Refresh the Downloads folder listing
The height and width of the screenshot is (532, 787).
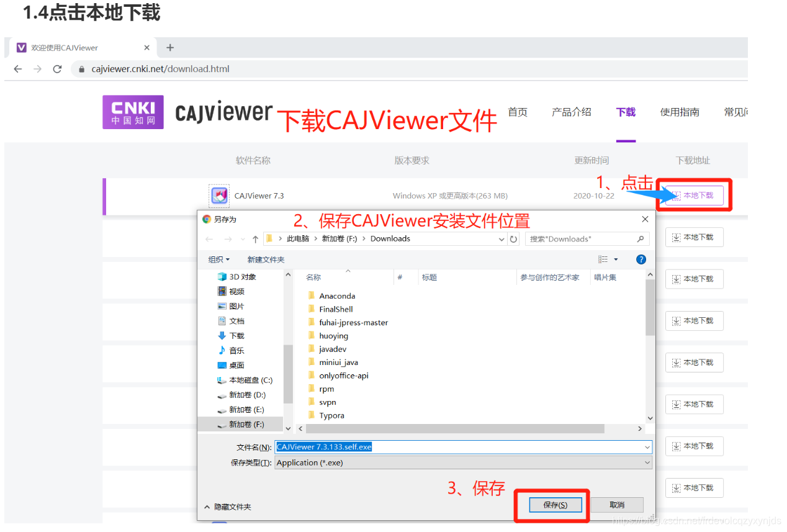514,239
